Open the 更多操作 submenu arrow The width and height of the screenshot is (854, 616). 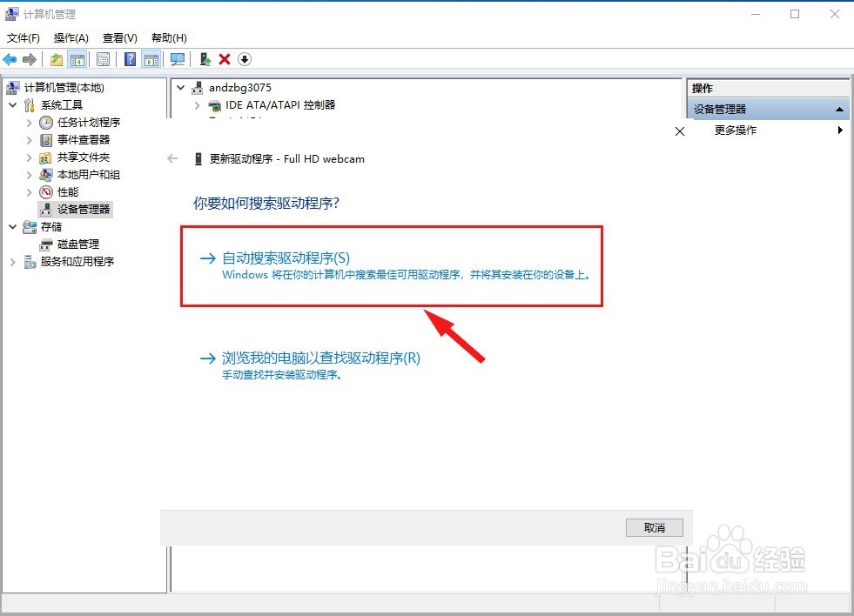tap(840, 130)
